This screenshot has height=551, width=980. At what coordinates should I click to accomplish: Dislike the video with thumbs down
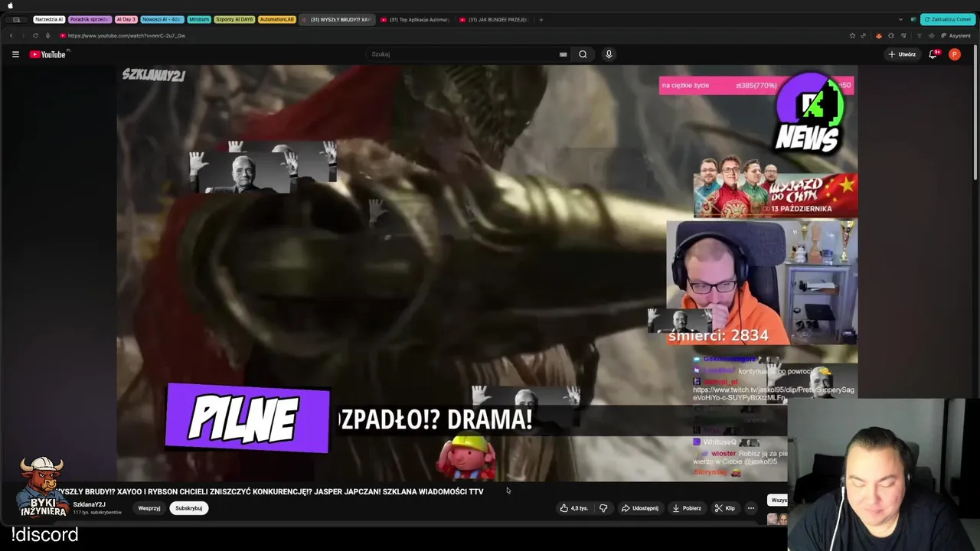point(603,508)
